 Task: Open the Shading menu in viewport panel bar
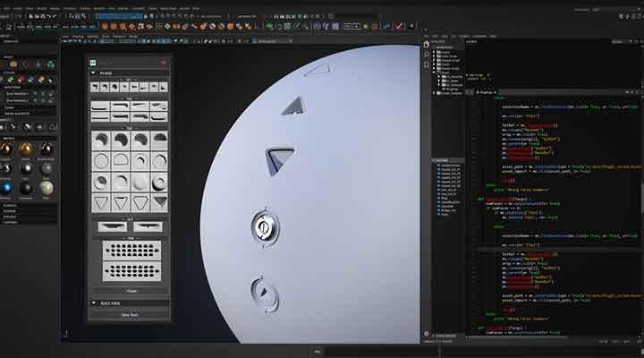(80, 38)
